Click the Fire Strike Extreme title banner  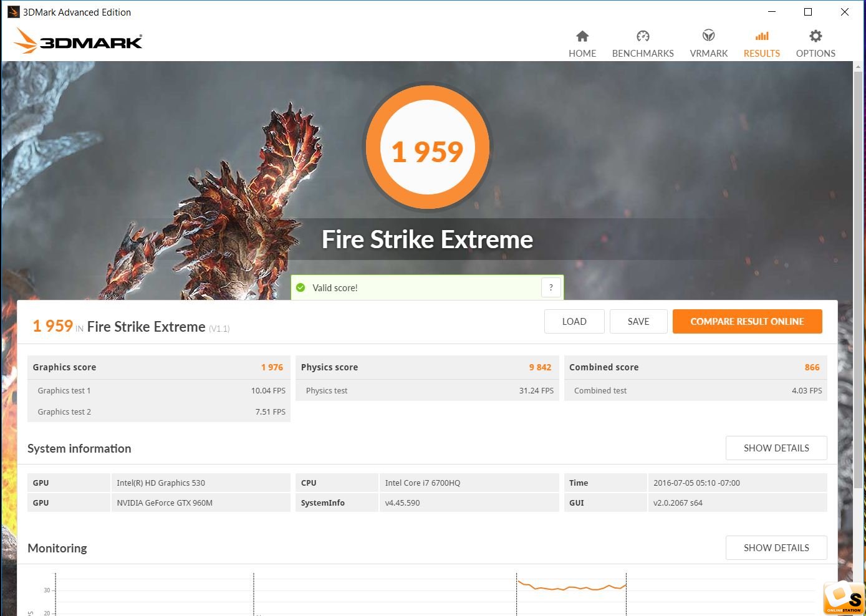[427, 239]
